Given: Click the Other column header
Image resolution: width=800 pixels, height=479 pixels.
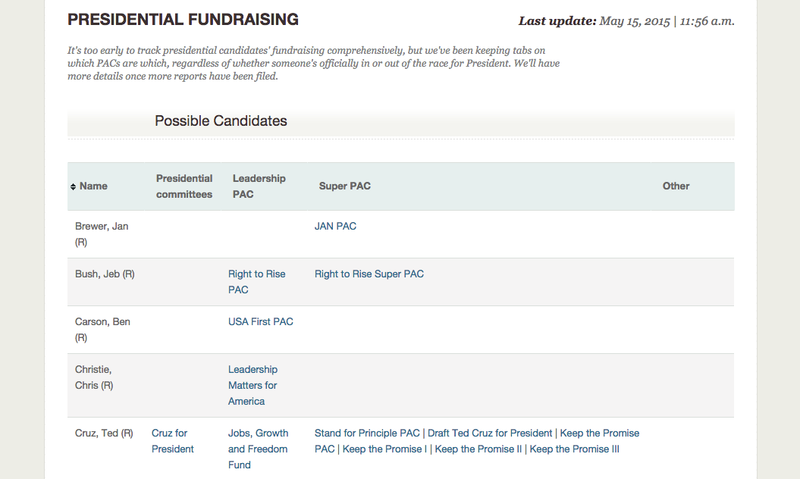Looking at the screenshot, I should [x=676, y=186].
